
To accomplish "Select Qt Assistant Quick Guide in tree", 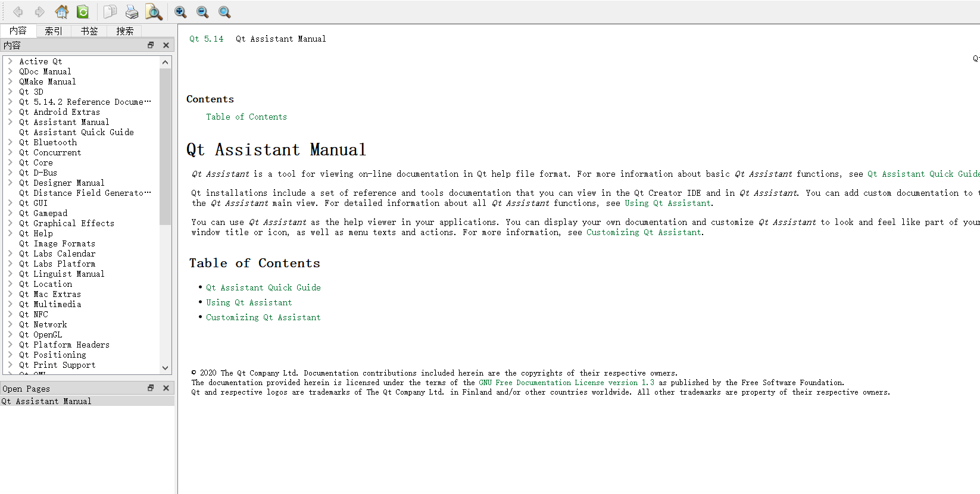I will 76,132.
